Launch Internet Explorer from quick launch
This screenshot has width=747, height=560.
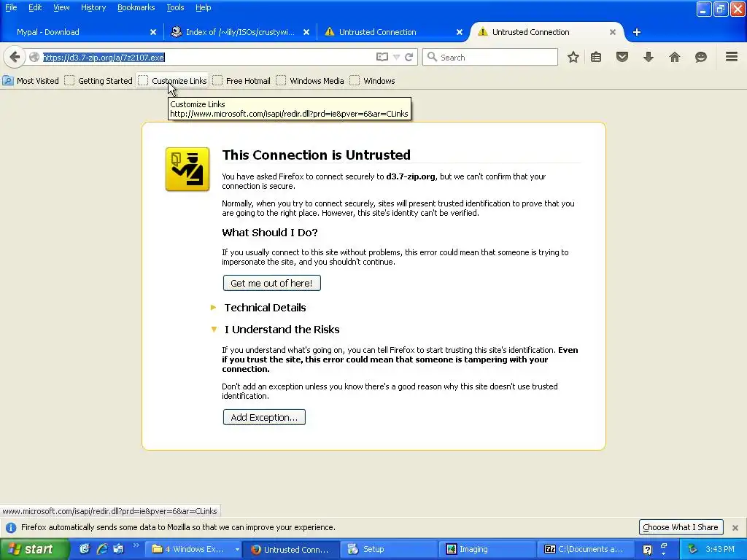coord(102,549)
